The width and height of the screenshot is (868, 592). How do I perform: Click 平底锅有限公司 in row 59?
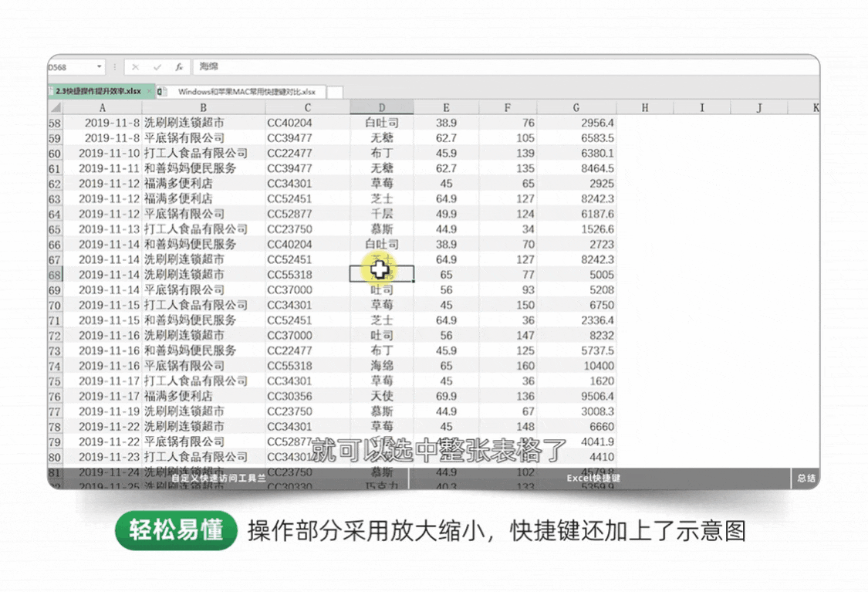click(x=184, y=138)
